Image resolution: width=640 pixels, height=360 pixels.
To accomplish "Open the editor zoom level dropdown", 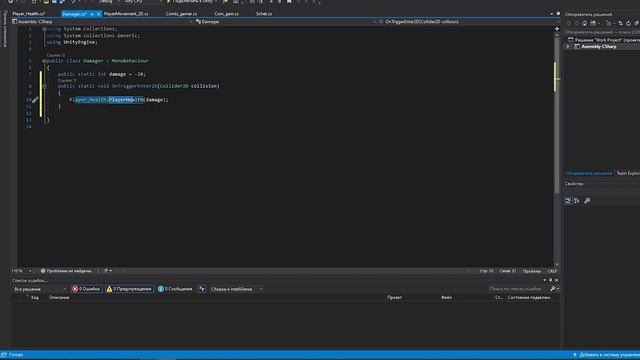I will [22, 271].
